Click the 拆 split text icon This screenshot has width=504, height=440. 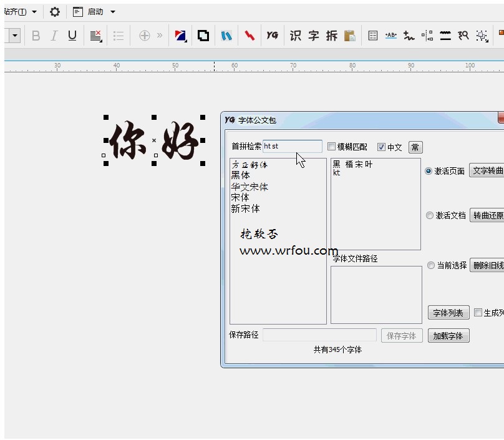coord(332,36)
